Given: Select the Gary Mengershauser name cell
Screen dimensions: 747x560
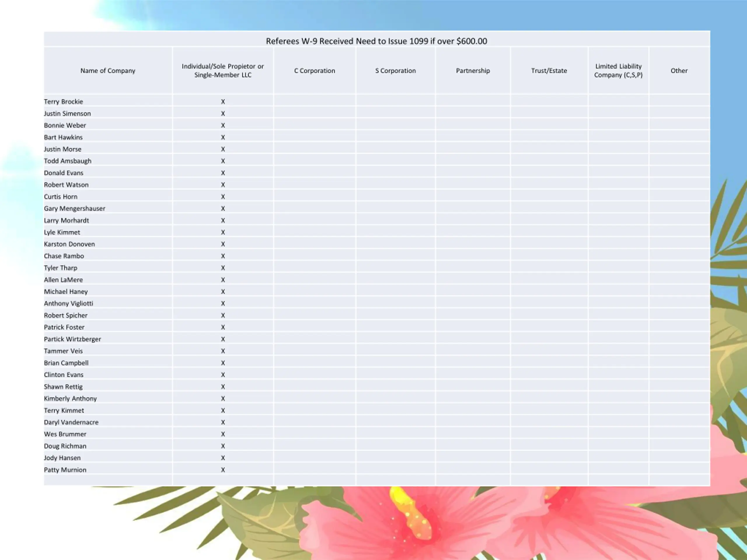Looking at the screenshot, I should click(x=108, y=209).
